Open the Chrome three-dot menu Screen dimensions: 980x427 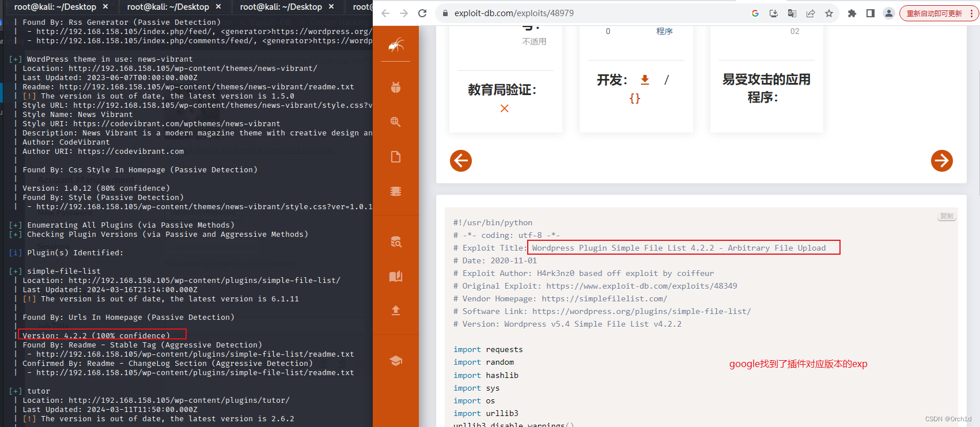tap(972, 13)
